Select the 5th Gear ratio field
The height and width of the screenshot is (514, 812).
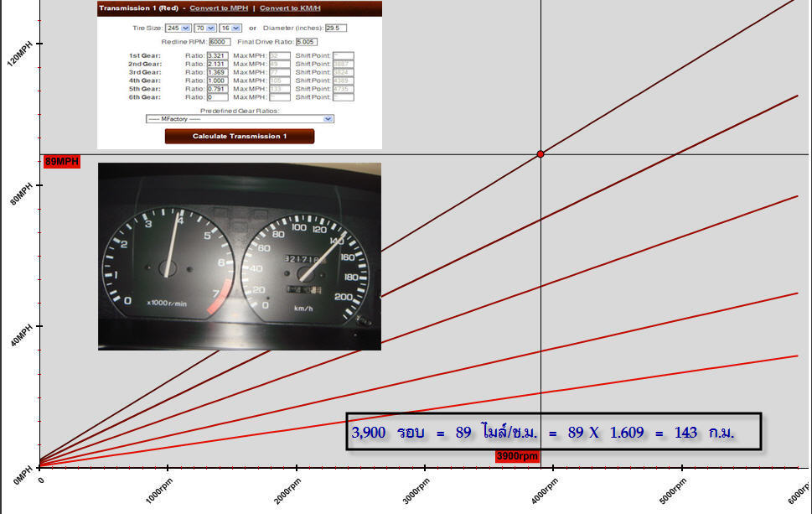pyautogui.click(x=217, y=89)
